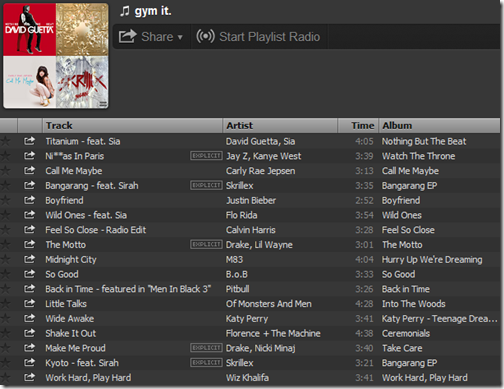The width and height of the screenshot is (504, 389).
Task: Share the Wide Awake track
Action: pos(29,318)
